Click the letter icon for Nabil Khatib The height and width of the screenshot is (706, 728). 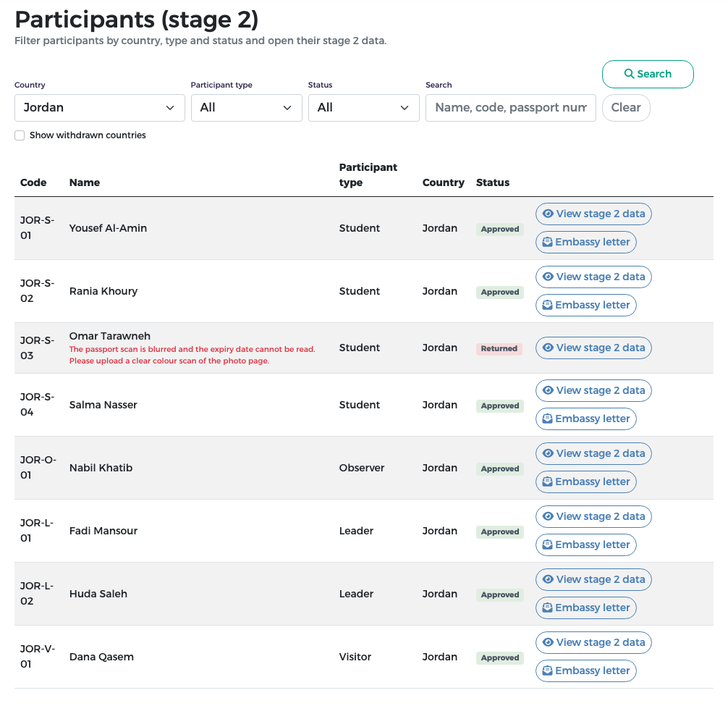coord(547,482)
